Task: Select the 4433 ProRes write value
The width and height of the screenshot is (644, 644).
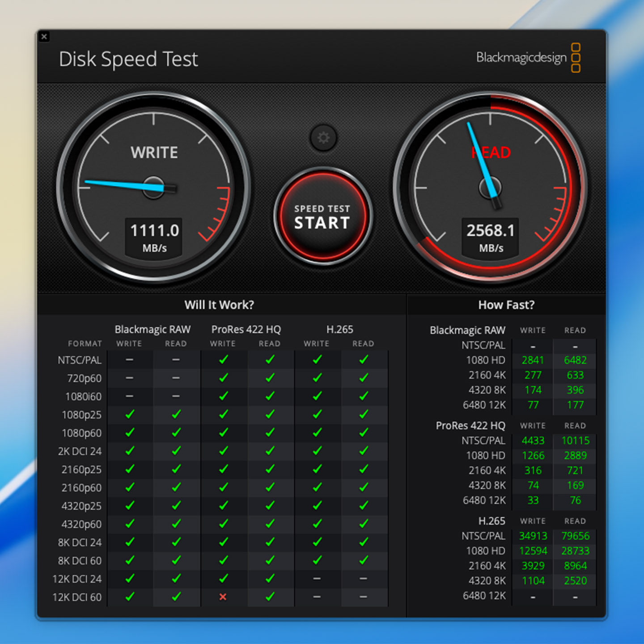Action: pos(533,441)
